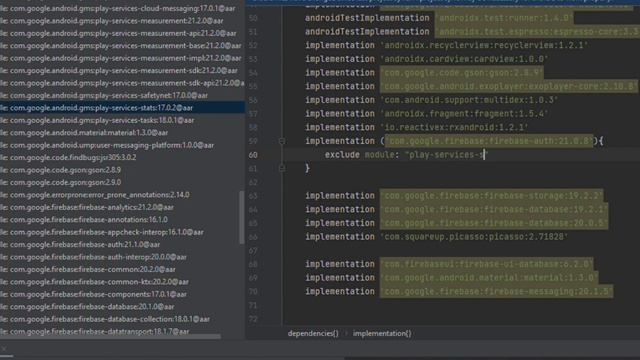Select com.google.code.gson:gson:2.8.9 library row
The width and height of the screenshot is (640, 360).
pyautogui.click(x=122, y=170)
